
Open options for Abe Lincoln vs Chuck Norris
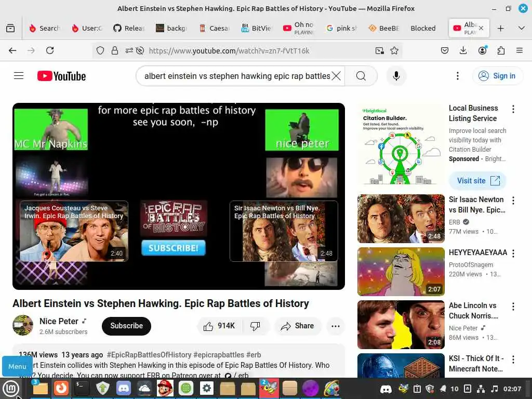click(513, 307)
